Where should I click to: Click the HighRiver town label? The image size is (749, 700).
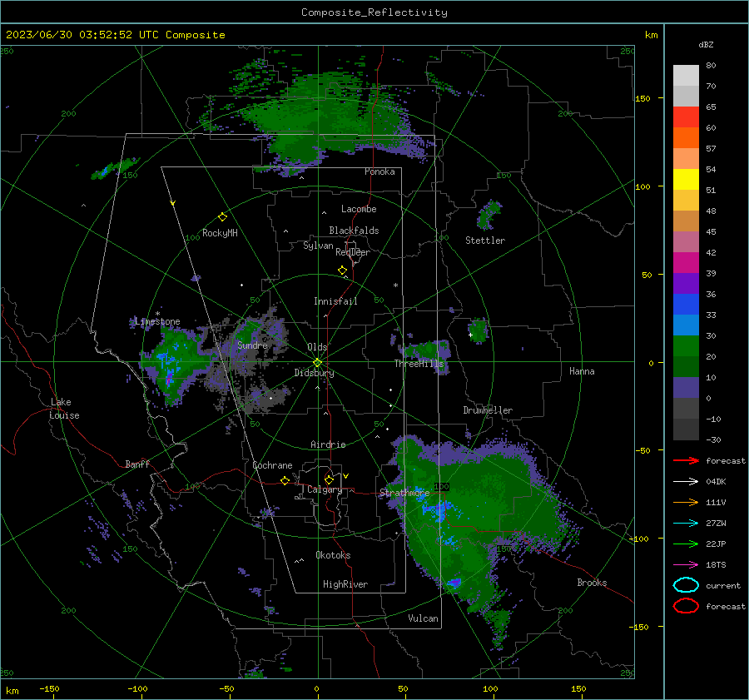click(345, 584)
